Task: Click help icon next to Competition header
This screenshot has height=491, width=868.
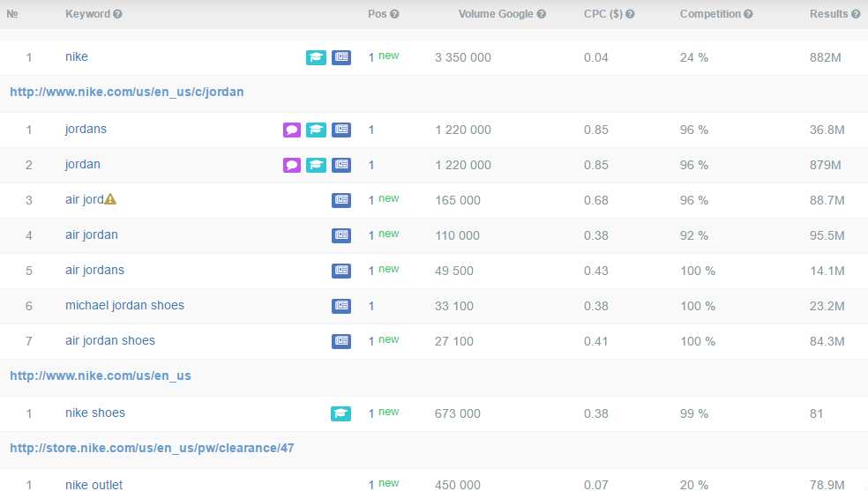Action: [748, 14]
